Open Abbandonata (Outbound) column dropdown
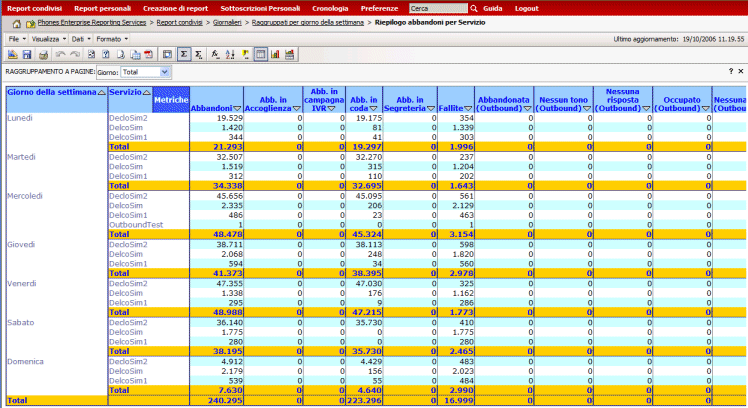748x408 pixels. [527, 109]
